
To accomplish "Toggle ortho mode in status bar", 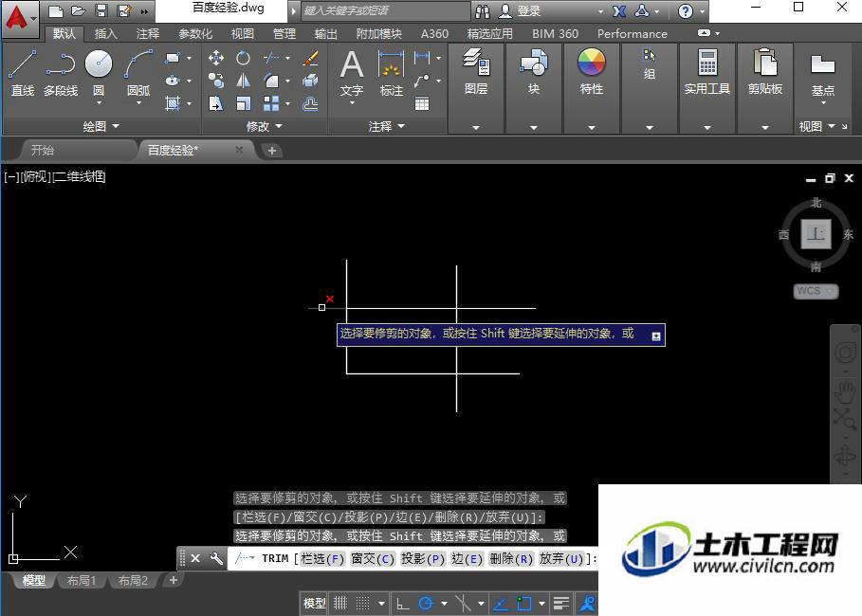I will point(402,604).
